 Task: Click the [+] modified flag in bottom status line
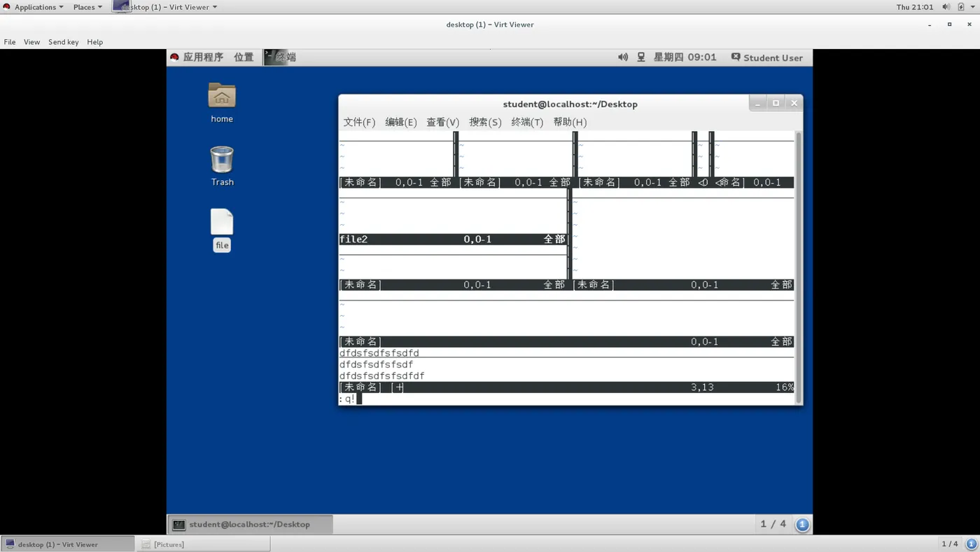click(x=398, y=387)
